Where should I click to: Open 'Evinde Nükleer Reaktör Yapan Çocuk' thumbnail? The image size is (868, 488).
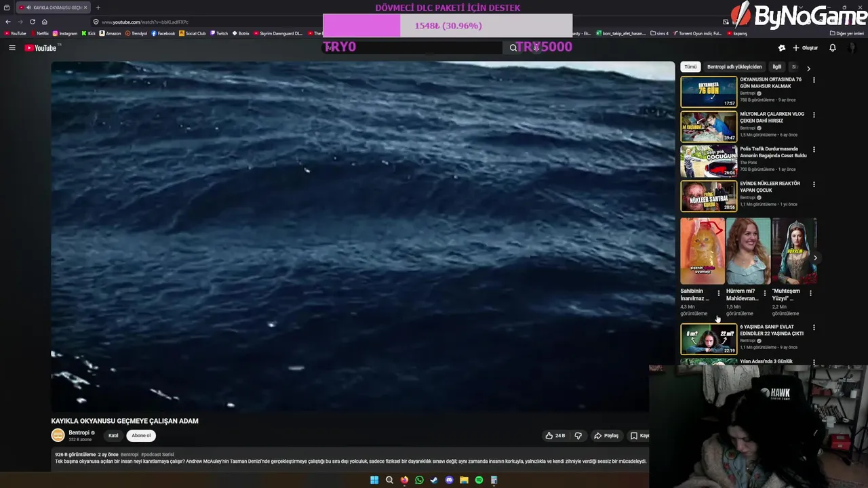coord(709,196)
